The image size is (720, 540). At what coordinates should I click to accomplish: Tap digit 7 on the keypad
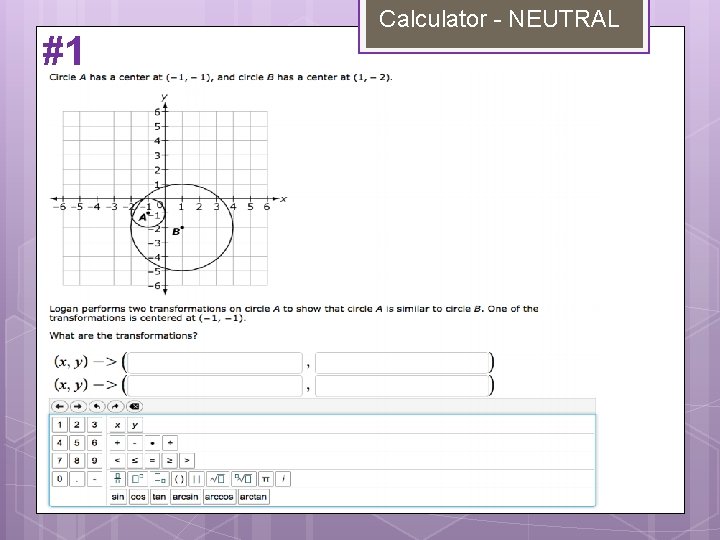pyautogui.click(x=60, y=461)
